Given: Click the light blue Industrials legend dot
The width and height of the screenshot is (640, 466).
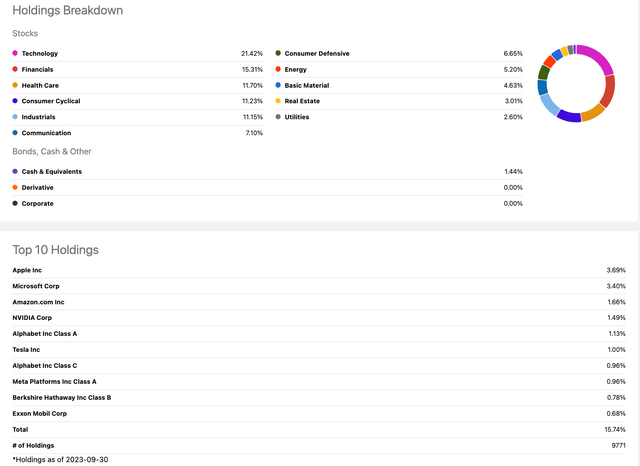Looking at the screenshot, I should tap(15, 118).
